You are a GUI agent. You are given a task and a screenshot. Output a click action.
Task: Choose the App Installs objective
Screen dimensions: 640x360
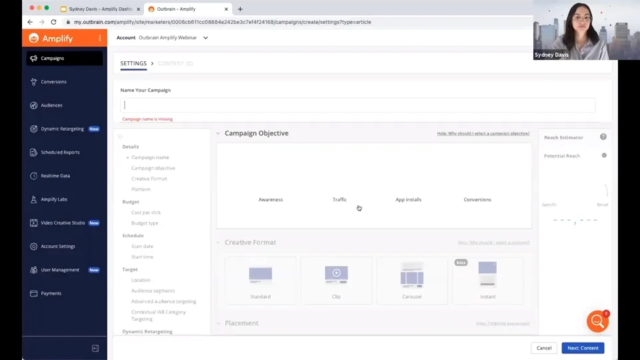[x=408, y=200]
